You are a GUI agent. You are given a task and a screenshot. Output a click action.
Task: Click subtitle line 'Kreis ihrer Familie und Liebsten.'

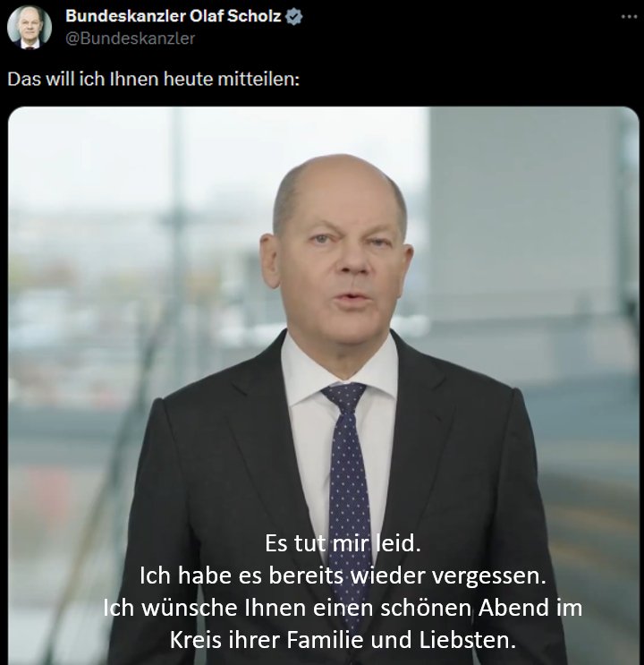click(x=343, y=640)
